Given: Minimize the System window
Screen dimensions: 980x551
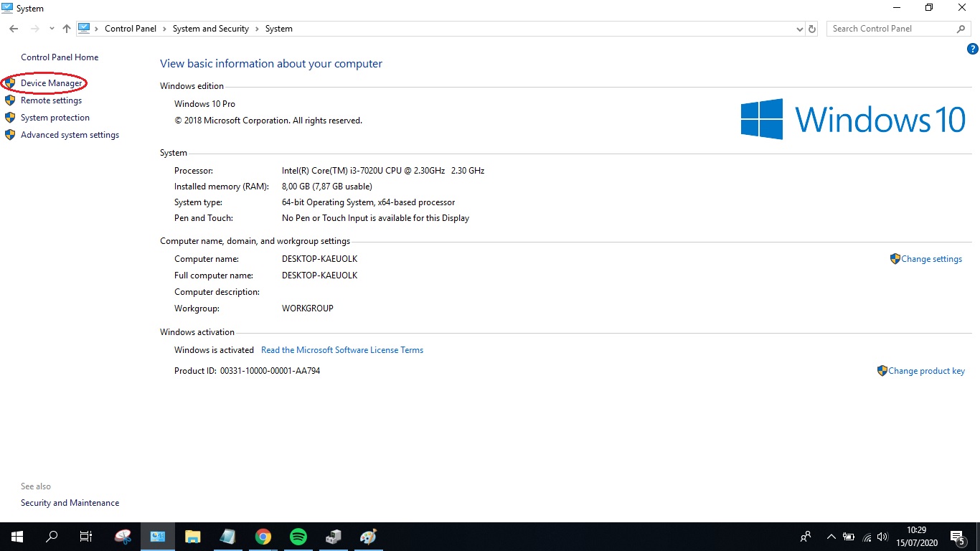Looking at the screenshot, I should point(897,8).
